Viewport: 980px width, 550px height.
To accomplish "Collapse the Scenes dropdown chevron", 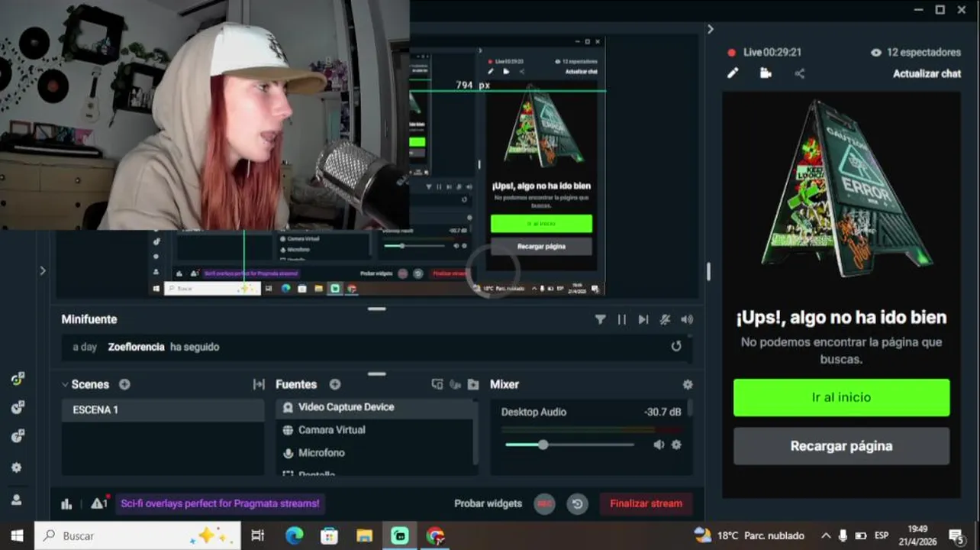I will pos(65,385).
